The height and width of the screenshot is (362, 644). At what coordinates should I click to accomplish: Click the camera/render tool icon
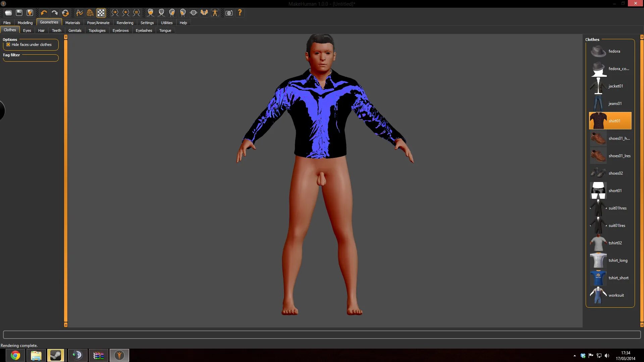229,12
